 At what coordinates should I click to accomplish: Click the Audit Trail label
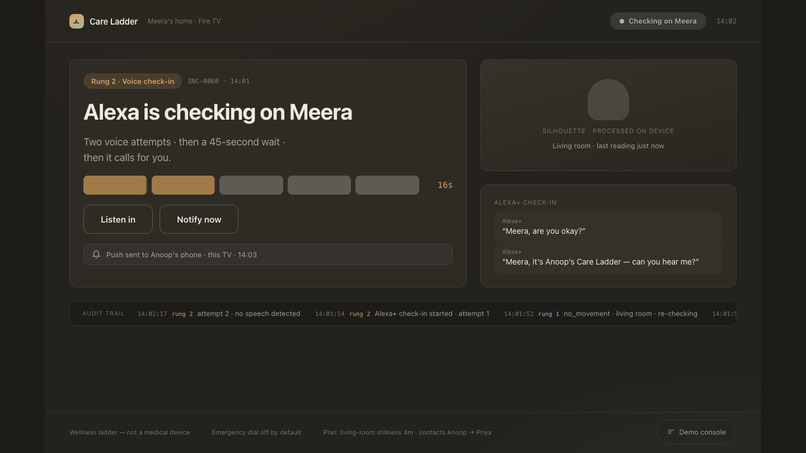click(103, 314)
